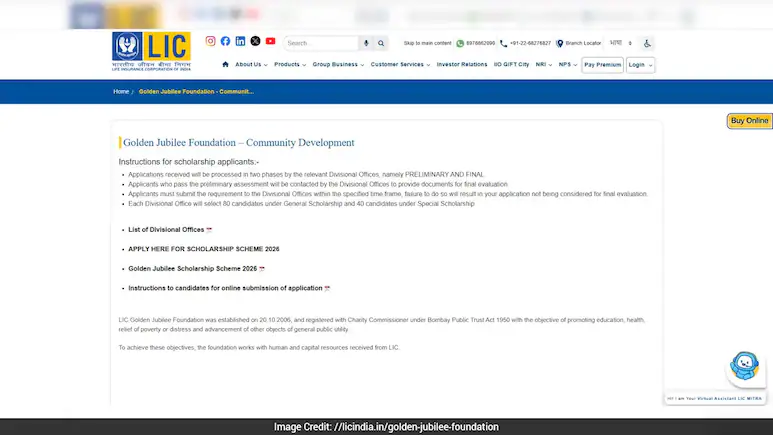Image resolution: width=773 pixels, height=435 pixels.
Task: Open IIO GIFT City menu item
Action: (x=511, y=65)
